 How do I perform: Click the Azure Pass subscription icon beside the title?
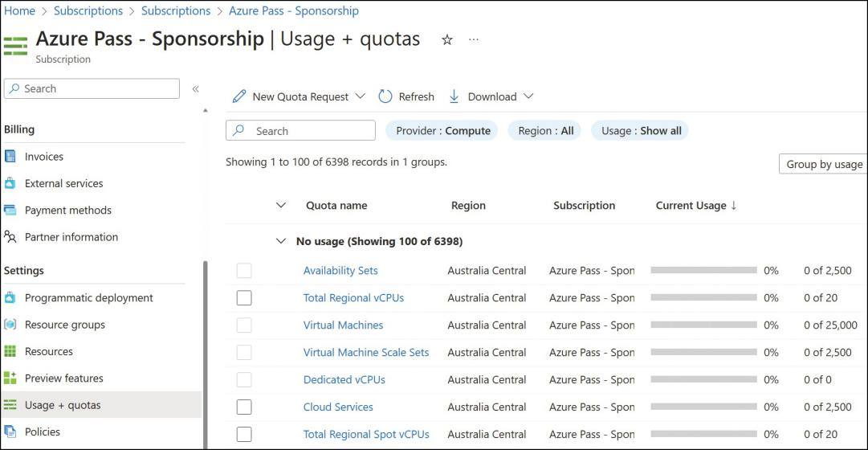point(15,46)
